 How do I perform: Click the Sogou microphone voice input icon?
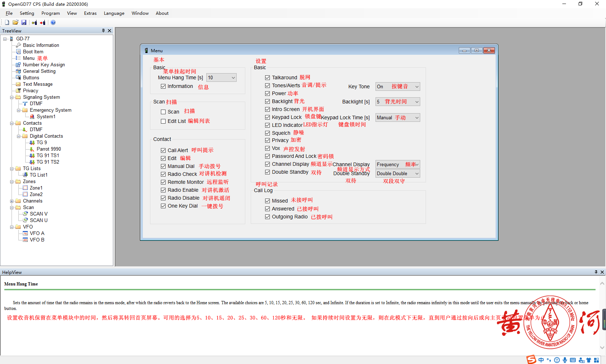coord(565,360)
